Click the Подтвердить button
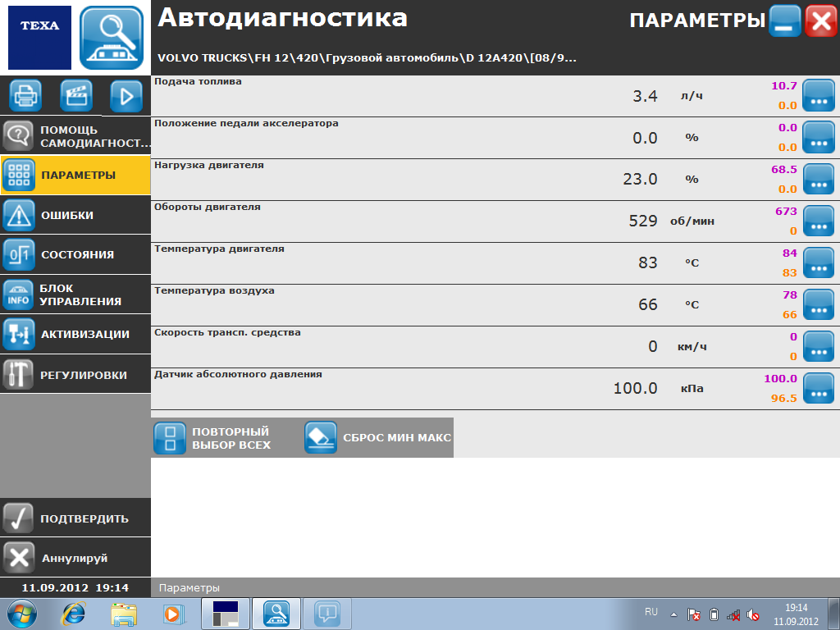Viewport: 840px width, 630px height. pos(75,518)
